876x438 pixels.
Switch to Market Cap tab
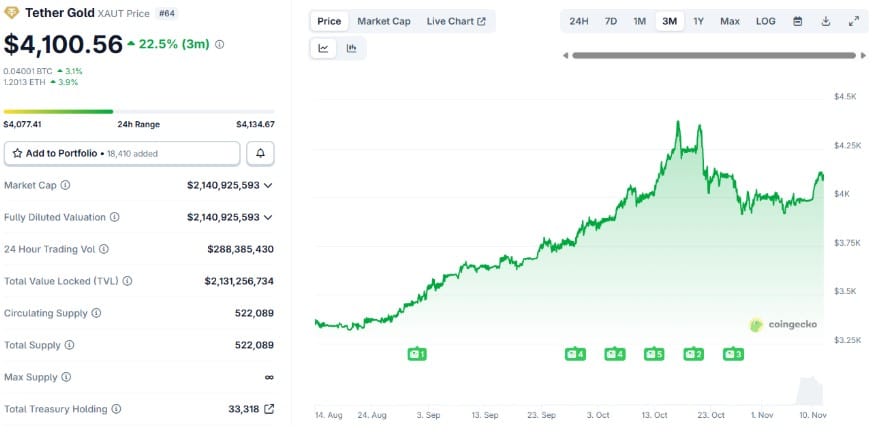tap(383, 21)
